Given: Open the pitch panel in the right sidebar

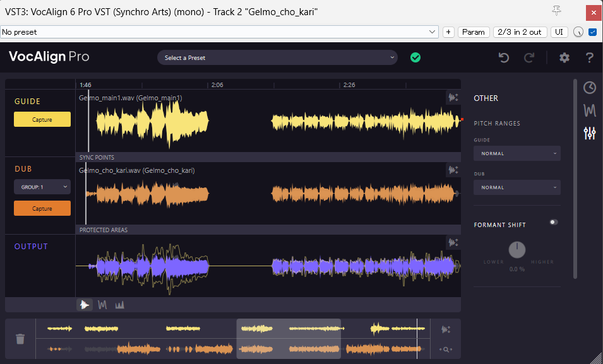Looking at the screenshot, I should 590,110.
